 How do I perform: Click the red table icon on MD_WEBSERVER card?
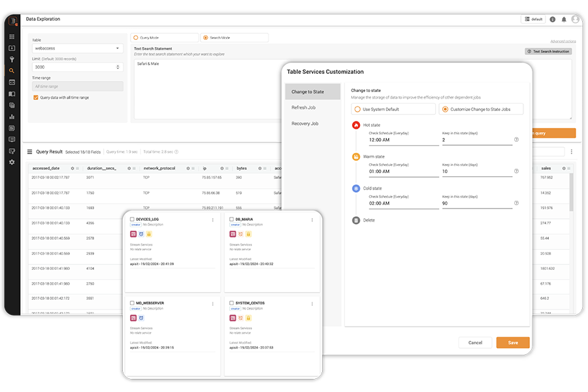tap(133, 318)
